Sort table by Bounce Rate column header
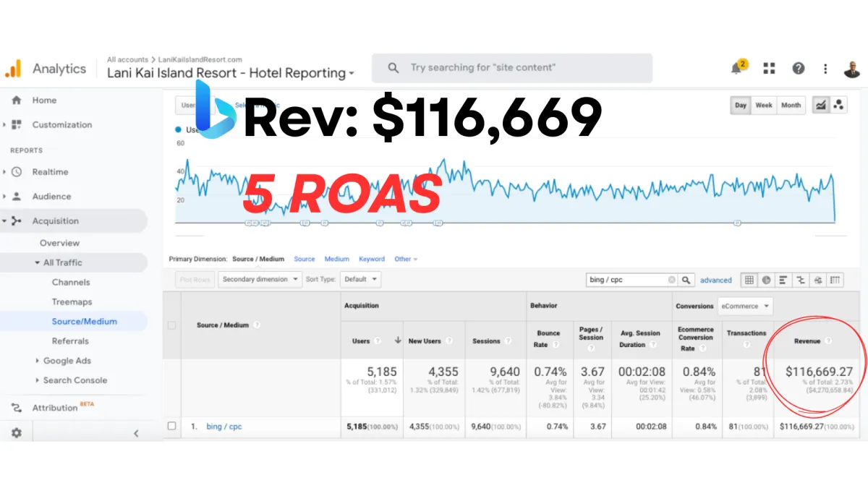Viewport: 868px width, 488px height. pyautogui.click(x=548, y=338)
